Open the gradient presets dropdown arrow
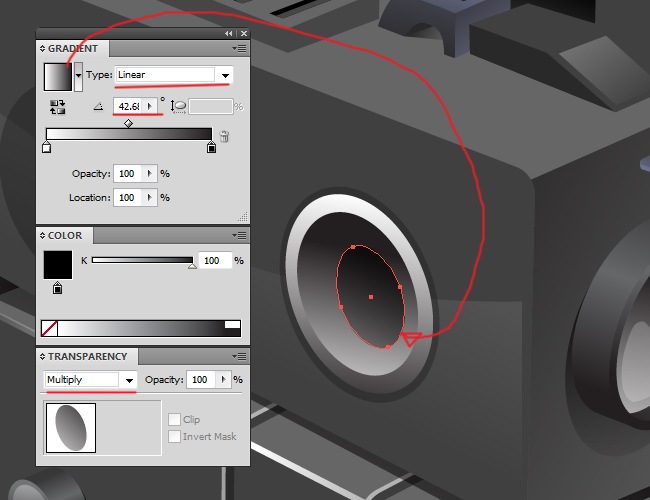The image size is (650, 500). pos(78,77)
